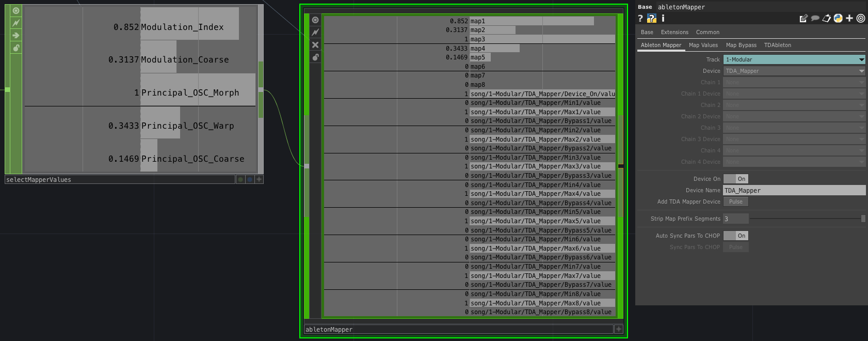
Task: Open the Python help icon in parameter panel
Action: 652,19
